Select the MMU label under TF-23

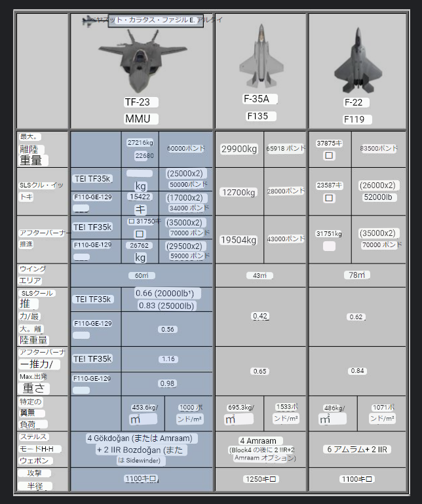[x=141, y=119]
